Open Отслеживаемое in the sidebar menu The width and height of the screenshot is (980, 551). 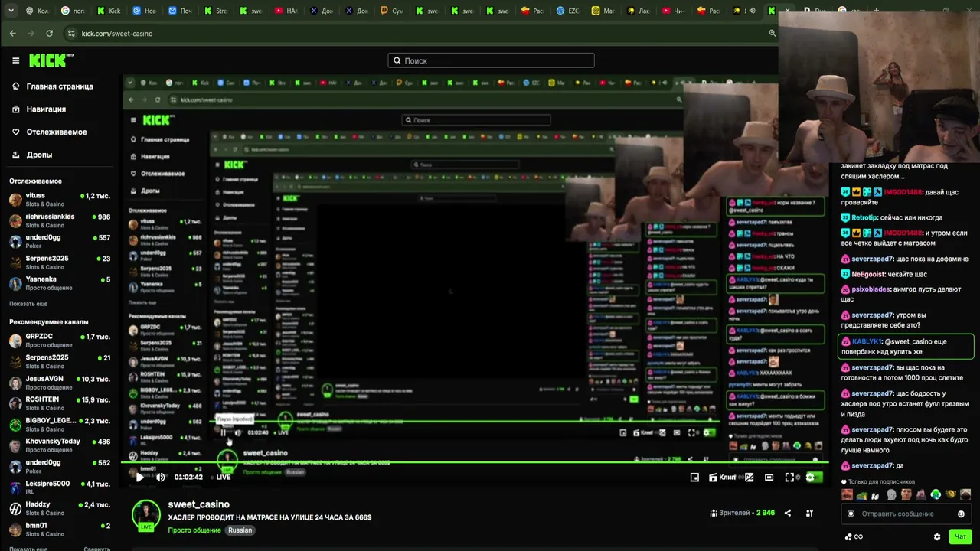(51, 132)
